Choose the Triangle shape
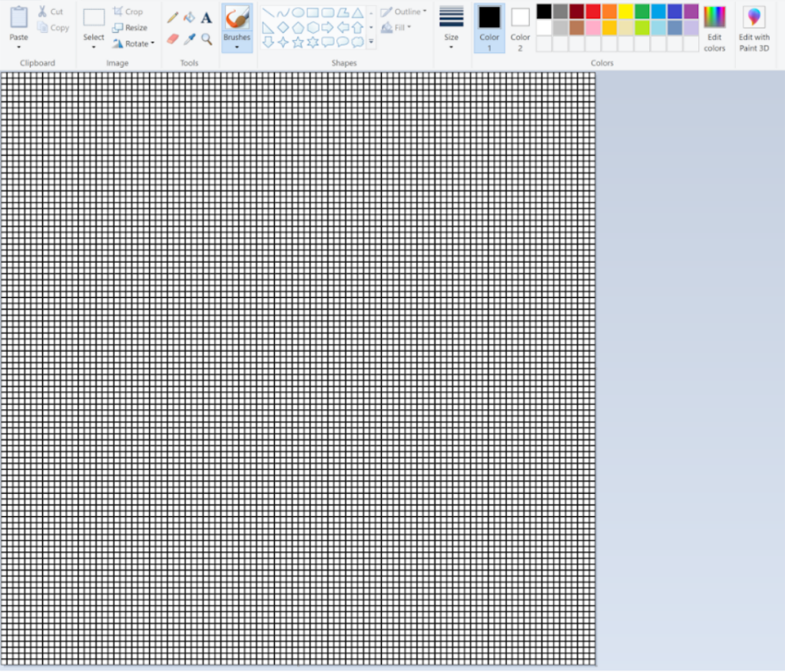The height and width of the screenshot is (672, 785). click(357, 13)
